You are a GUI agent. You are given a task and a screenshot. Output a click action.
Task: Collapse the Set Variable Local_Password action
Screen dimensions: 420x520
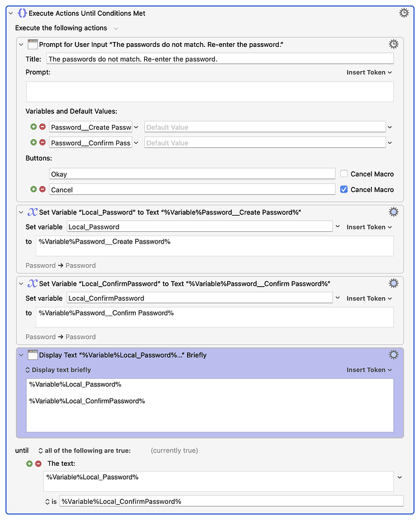(x=21, y=213)
